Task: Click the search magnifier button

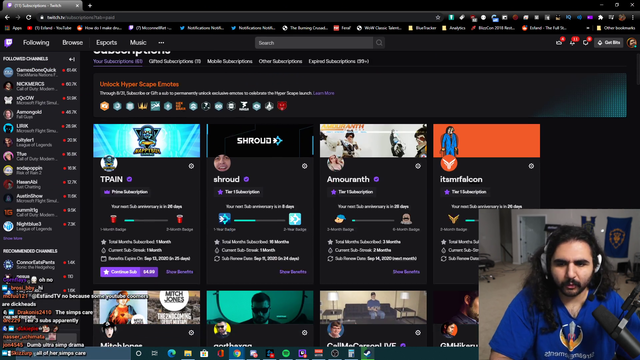Action: pyautogui.click(x=379, y=42)
